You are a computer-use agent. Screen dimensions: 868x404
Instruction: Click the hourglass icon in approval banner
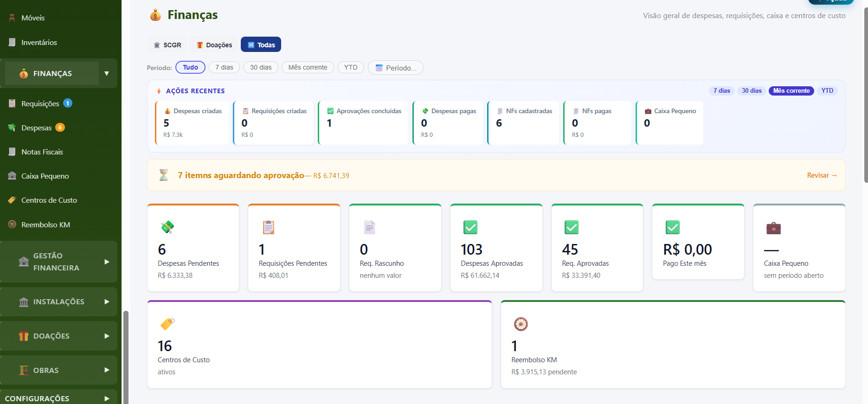tap(164, 175)
